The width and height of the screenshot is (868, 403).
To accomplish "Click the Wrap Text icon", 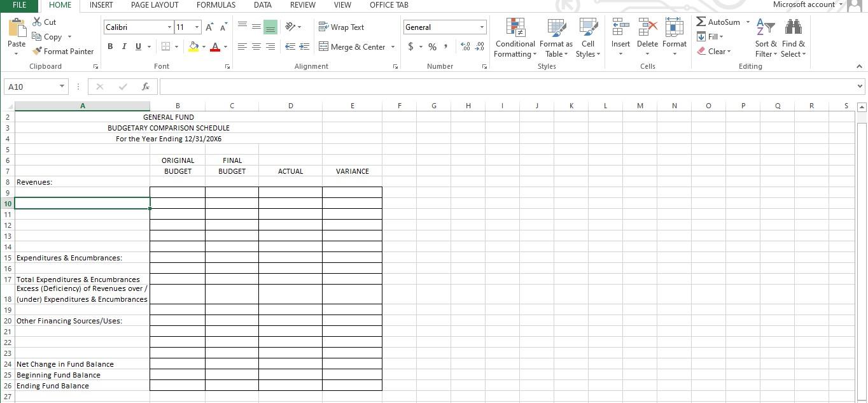I will tap(323, 27).
